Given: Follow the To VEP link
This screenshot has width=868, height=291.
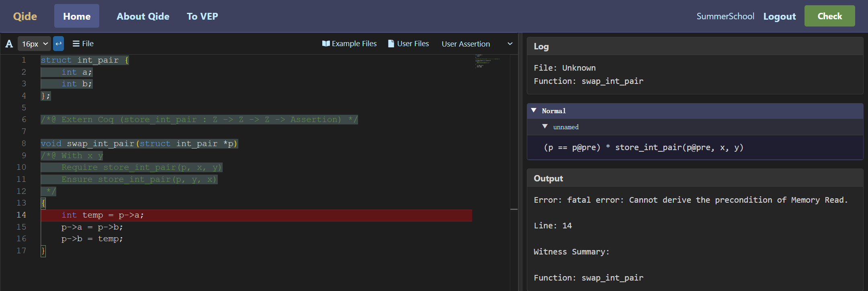Looking at the screenshot, I should [203, 16].
